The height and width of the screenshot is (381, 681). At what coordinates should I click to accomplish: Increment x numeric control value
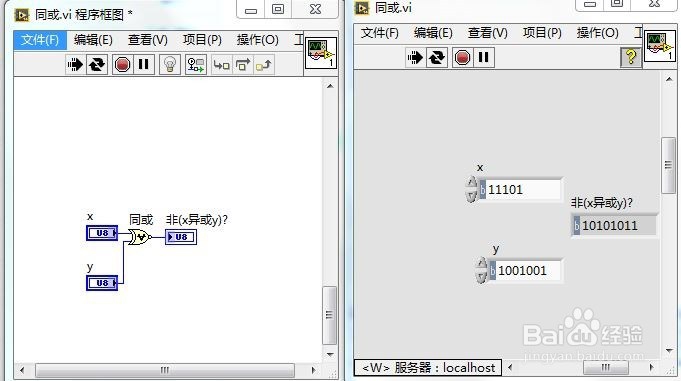pyautogui.click(x=472, y=182)
